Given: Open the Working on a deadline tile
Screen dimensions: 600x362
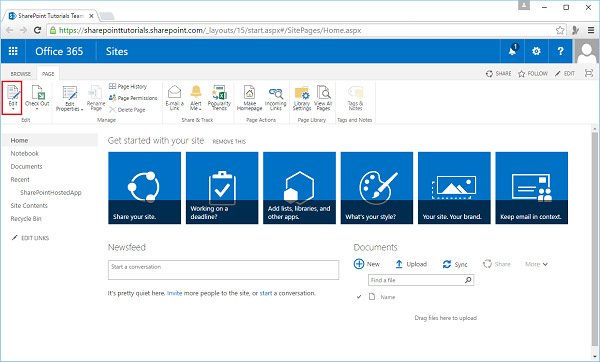Looking at the screenshot, I should pyautogui.click(x=222, y=188).
